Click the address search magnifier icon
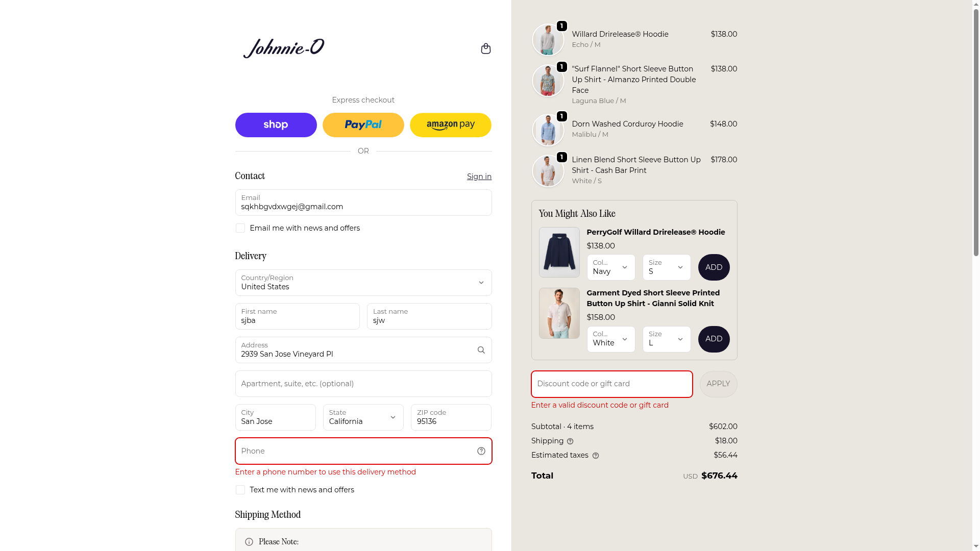 pos(481,350)
